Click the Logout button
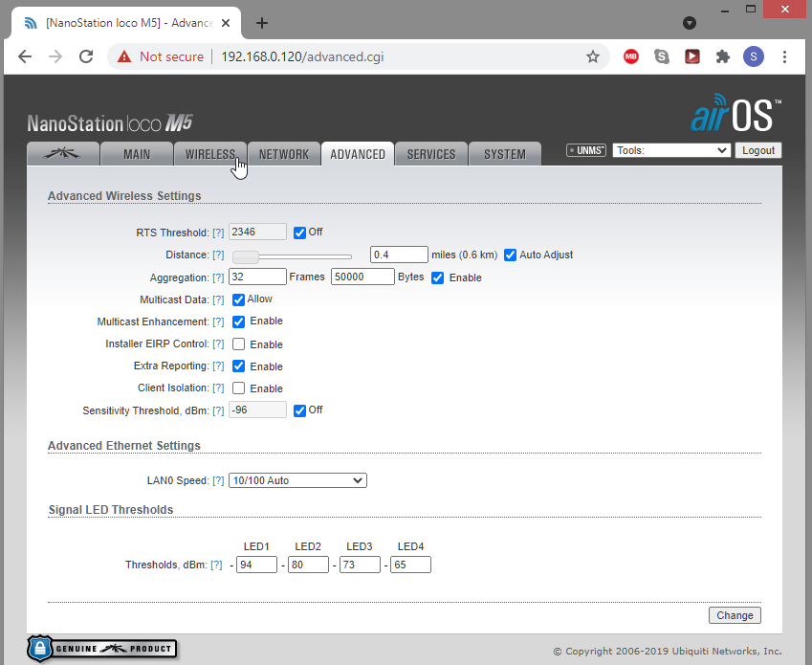The width and height of the screenshot is (812, 665). click(758, 150)
